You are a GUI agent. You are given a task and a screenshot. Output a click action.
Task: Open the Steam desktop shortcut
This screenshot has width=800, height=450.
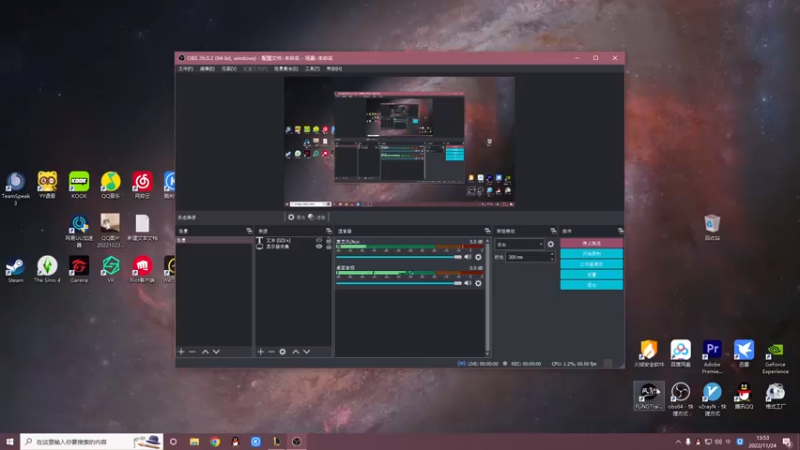pos(15,270)
